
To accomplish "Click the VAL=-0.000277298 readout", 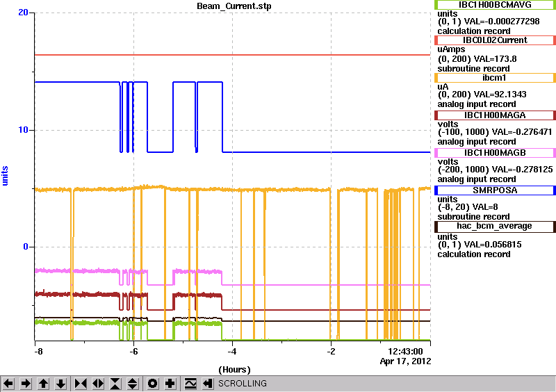I will [x=502, y=22].
